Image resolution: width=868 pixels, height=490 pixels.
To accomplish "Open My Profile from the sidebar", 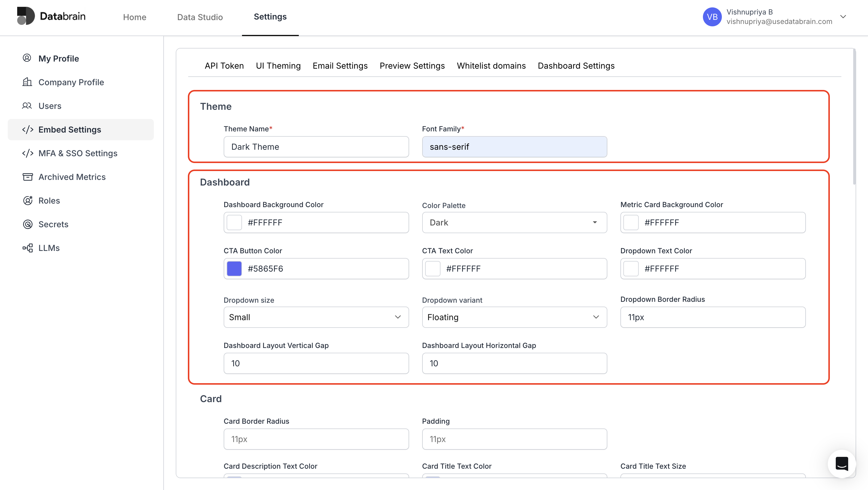I will (59, 58).
